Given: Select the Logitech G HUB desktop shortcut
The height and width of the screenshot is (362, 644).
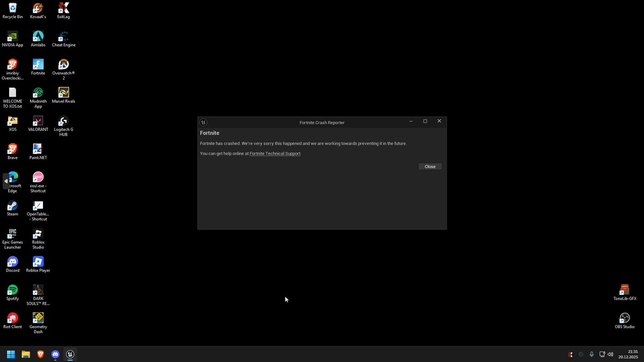Looking at the screenshot, I should click(x=63, y=126).
